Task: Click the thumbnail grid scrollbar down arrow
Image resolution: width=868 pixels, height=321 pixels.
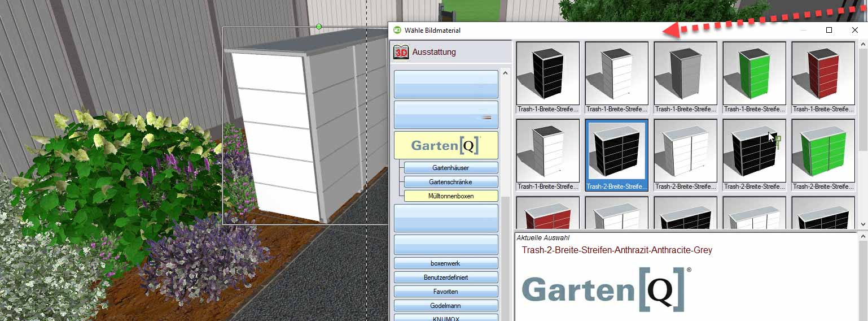Action: 862,224
